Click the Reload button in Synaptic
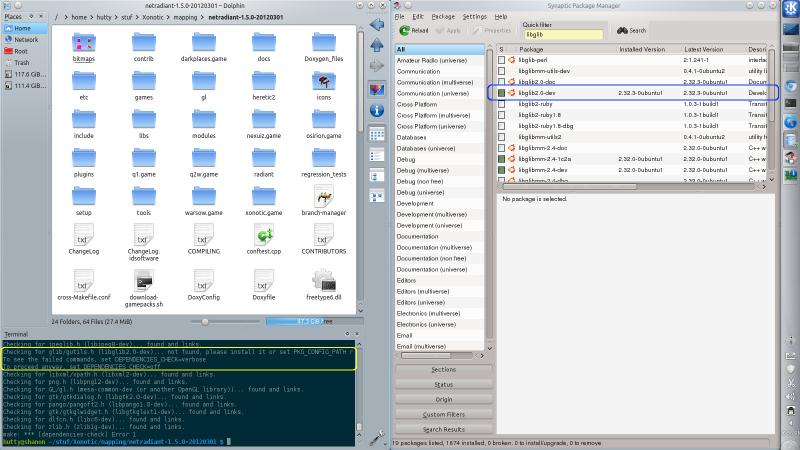800x450 pixels. (413, 31)
